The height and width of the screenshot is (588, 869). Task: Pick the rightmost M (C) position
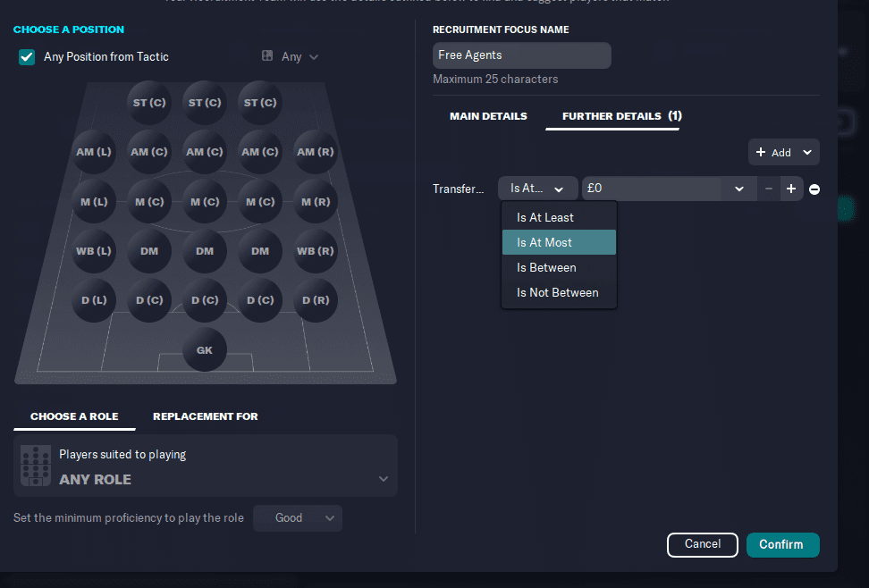[x=260, y=202]
